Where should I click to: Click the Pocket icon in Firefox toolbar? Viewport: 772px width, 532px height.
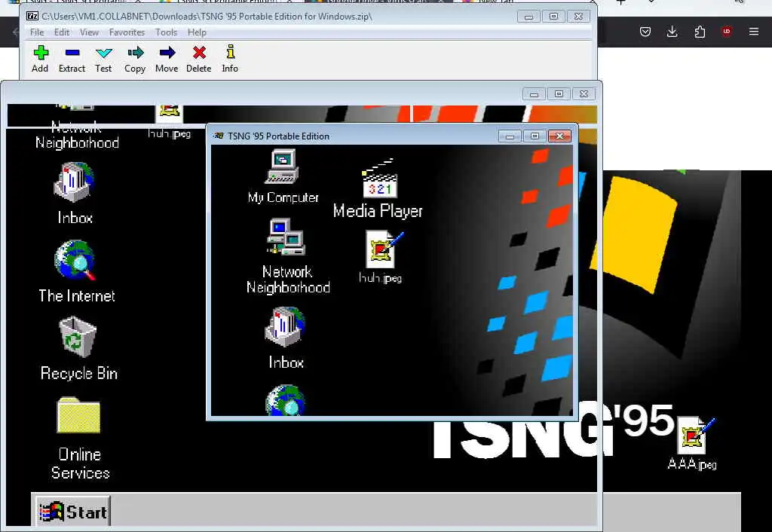(x=645, y=32)
